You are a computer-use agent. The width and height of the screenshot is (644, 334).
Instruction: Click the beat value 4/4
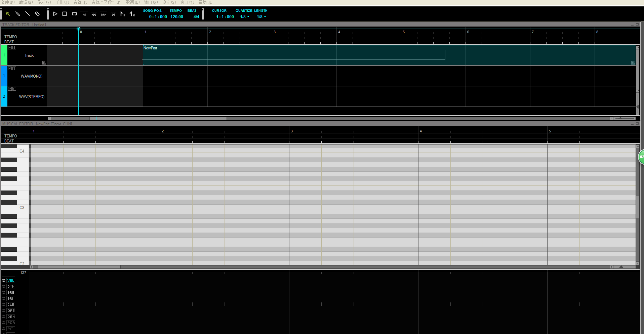pos(196,17)
